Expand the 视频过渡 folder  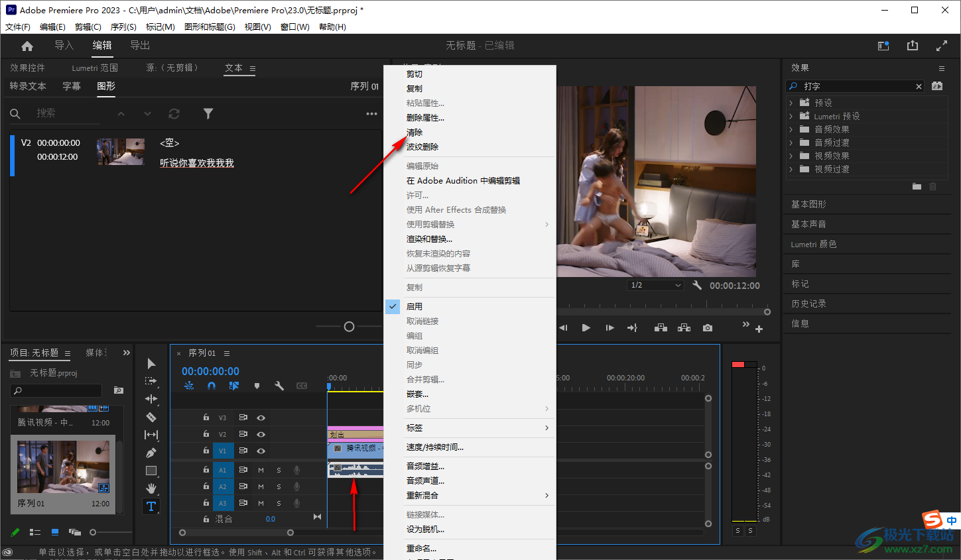[791, 169]
